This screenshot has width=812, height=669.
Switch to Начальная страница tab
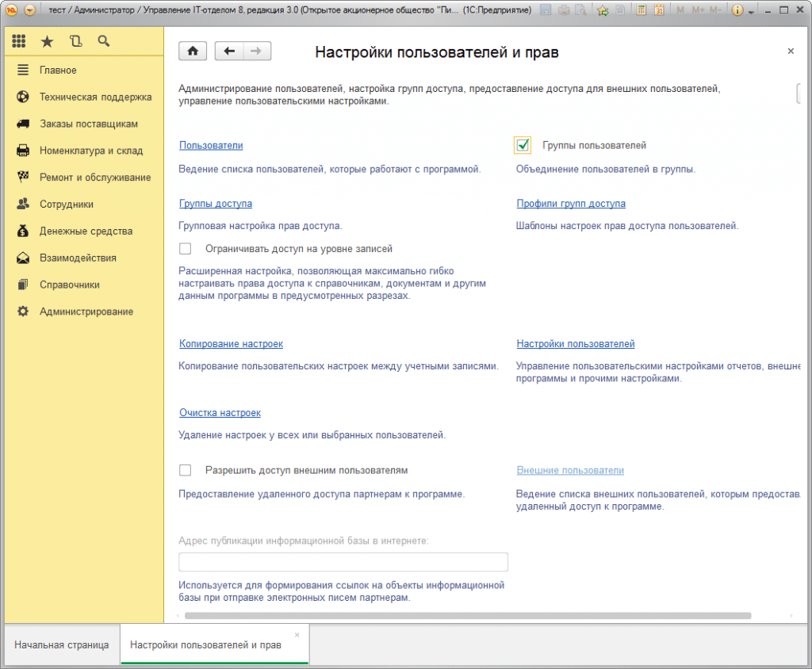coord(62,645)
